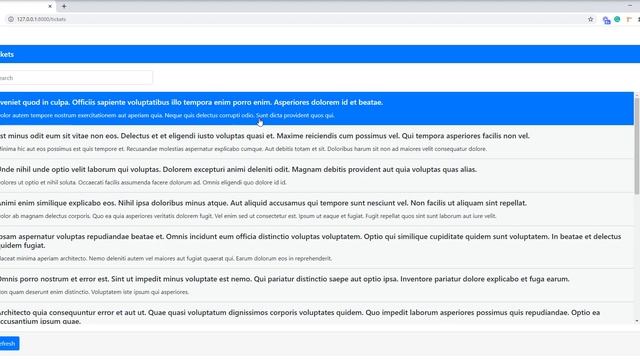The height and width of the screenshot is (360, 640).
Task: Minimize the browser window
Action: click(629, 6)
